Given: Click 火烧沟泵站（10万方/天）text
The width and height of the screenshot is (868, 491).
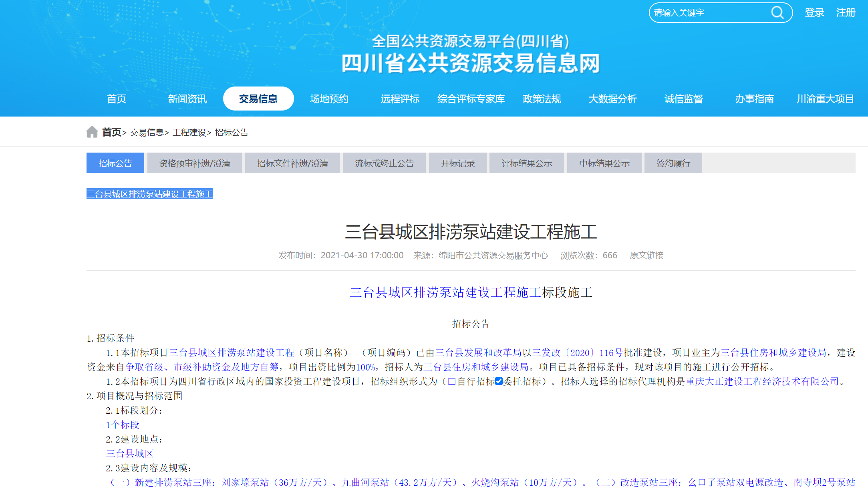Looking at the screenshot, I should click(525, 482).
